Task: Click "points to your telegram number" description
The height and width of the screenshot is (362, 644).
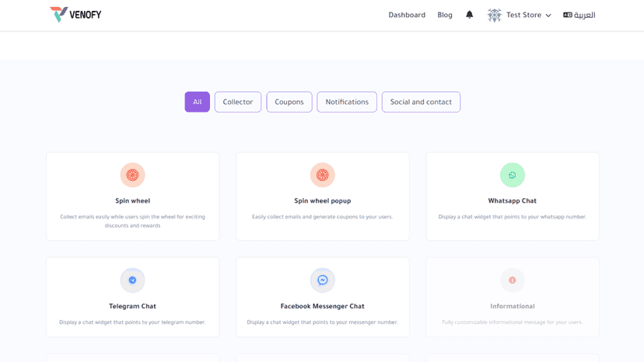Action: pos(133,322)
